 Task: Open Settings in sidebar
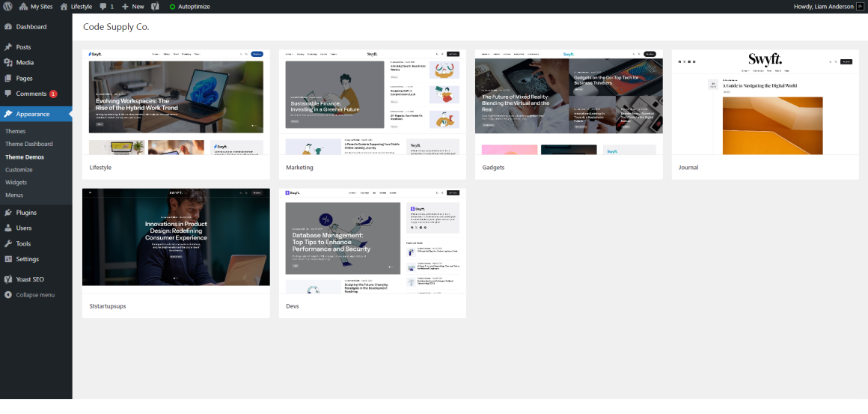36,259
